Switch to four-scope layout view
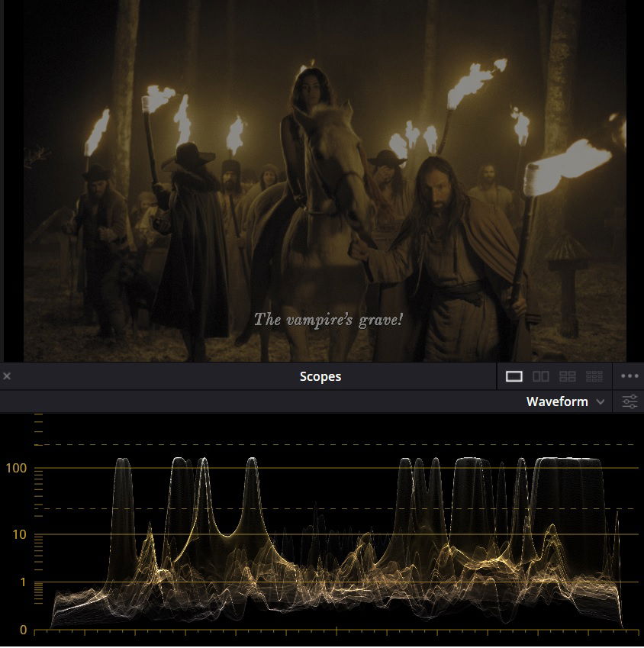The image size is (644, 648). coord(567,376)
